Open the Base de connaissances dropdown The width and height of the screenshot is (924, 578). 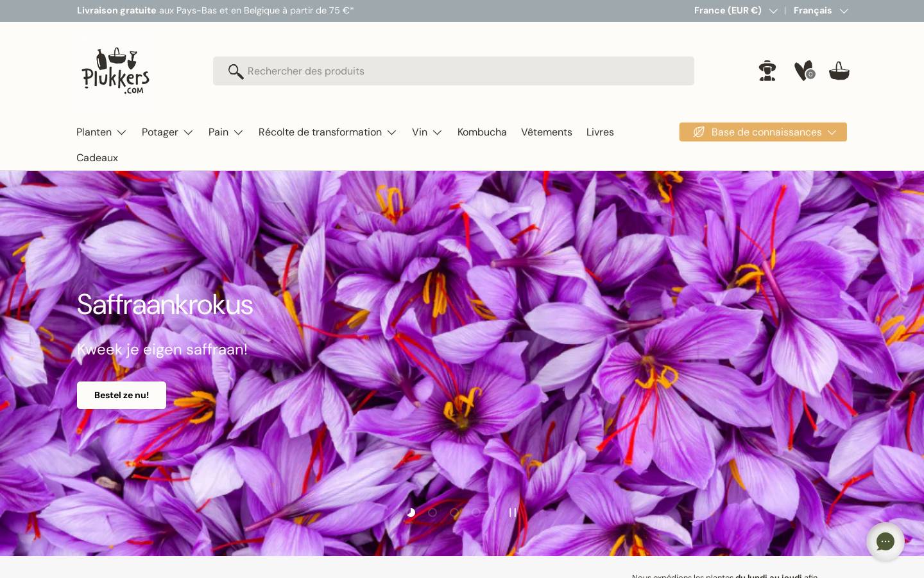tap(763, 132)
